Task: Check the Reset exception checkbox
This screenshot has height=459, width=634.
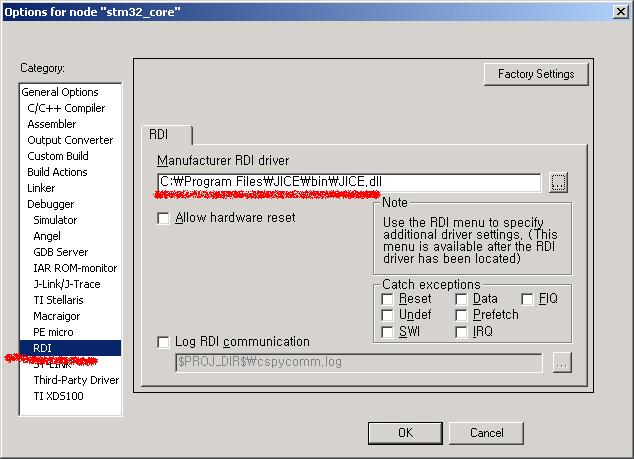Action: tap(388, 299)
